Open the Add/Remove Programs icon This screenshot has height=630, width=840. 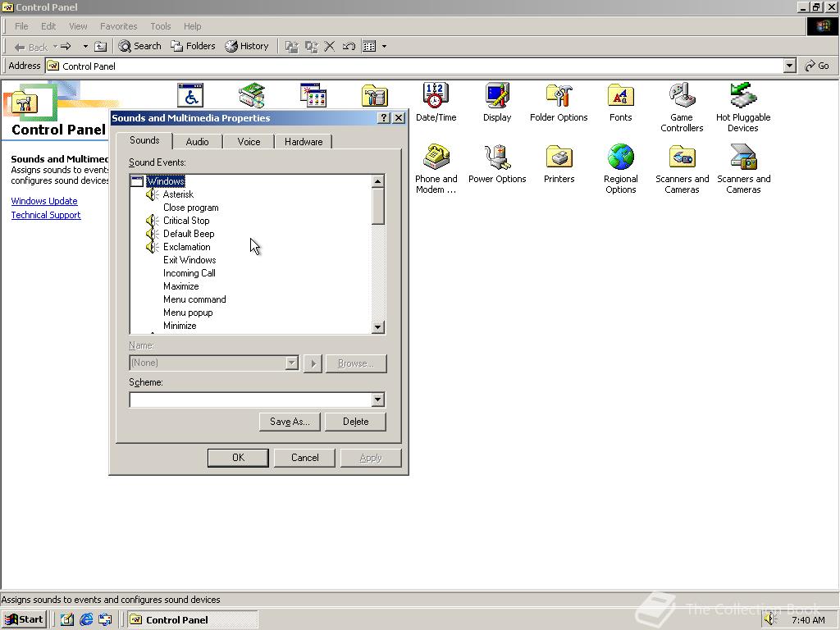tap(313, 95)
